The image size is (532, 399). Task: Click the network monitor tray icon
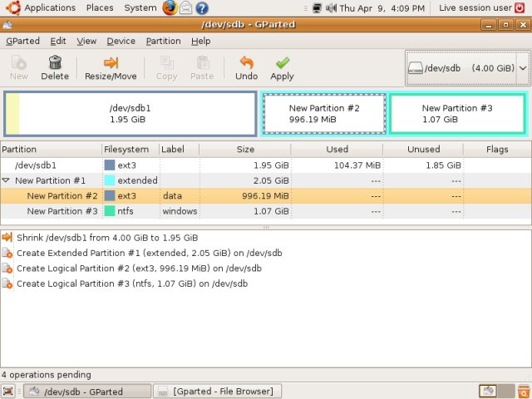pos(317,7)
